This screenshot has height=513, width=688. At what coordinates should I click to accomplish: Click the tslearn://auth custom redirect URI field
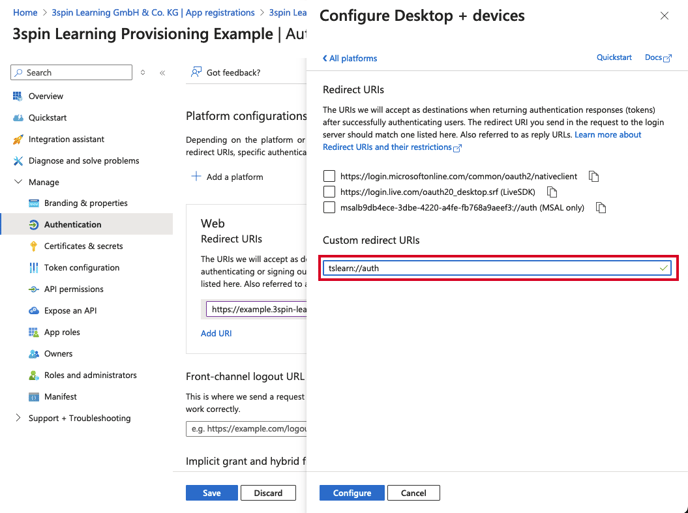tap(497, 268)
